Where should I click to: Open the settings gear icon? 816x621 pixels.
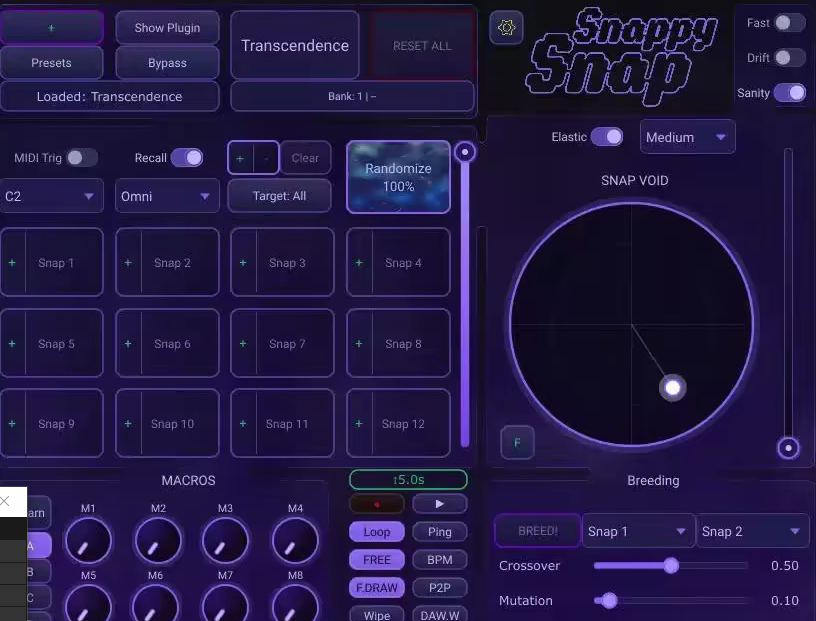[x=505, y=28]
